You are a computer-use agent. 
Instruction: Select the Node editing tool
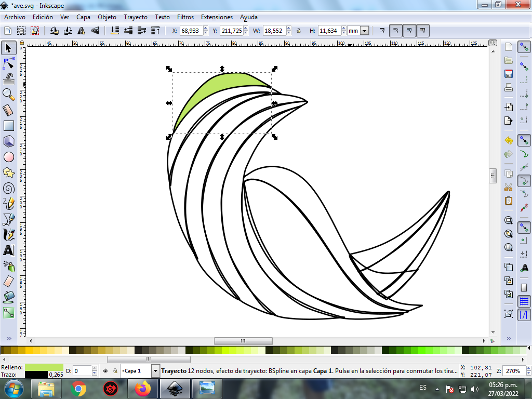point(9,64)
